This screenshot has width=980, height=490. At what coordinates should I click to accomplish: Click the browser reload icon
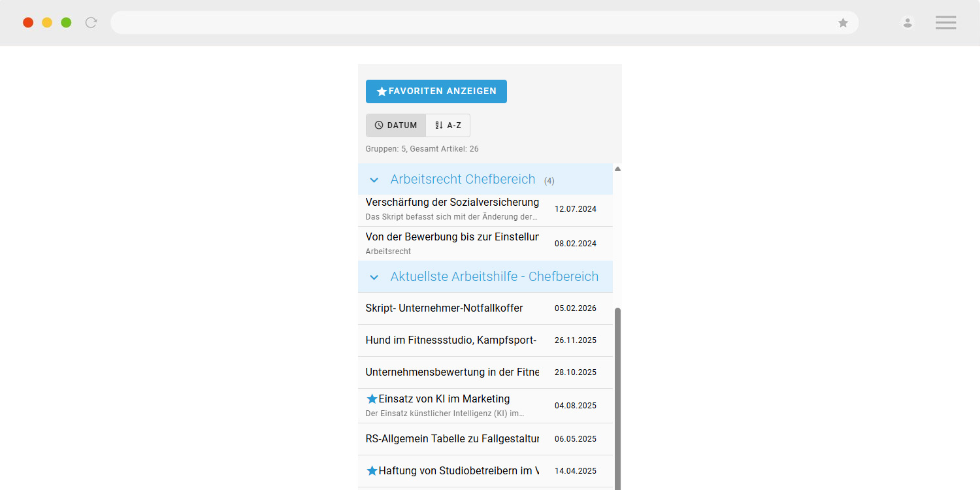pos(91,23)
